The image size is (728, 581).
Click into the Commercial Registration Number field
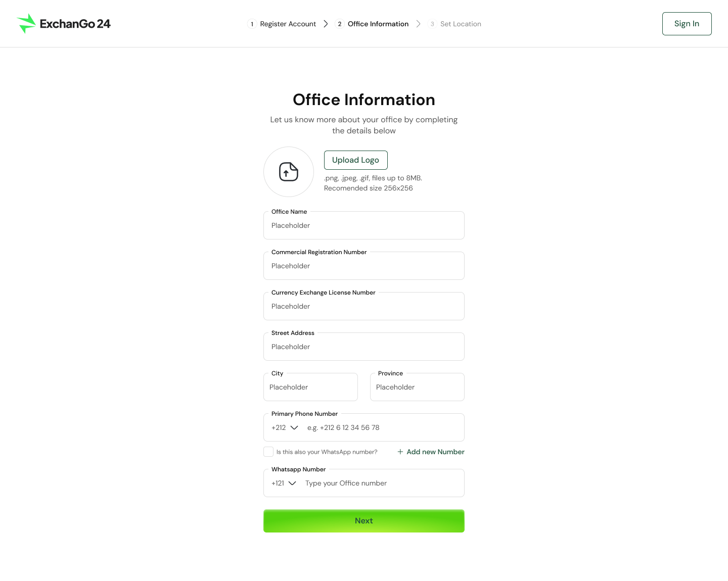363,266
